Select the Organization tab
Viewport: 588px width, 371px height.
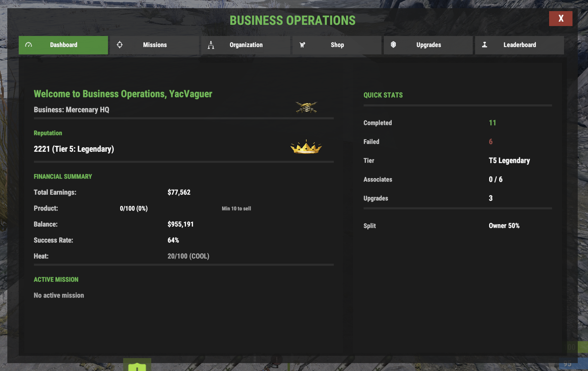click(246, 45)
